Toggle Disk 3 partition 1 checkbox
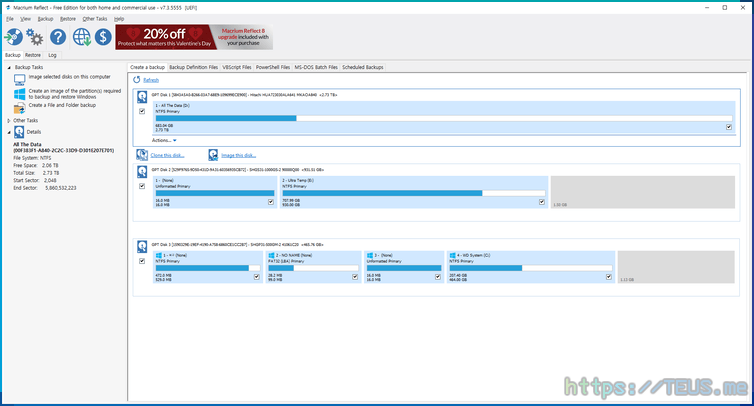The width and height of the screenshot is (754, 406). [257, 277]
